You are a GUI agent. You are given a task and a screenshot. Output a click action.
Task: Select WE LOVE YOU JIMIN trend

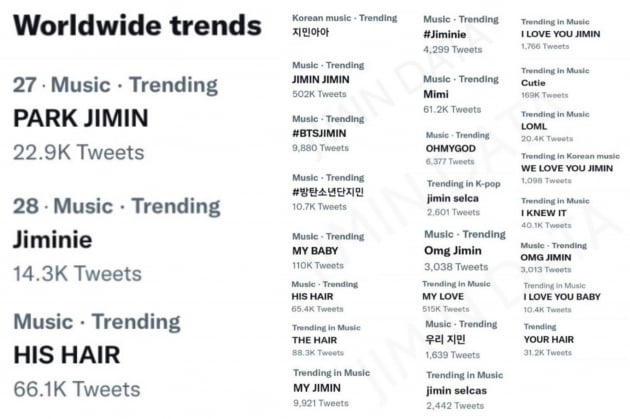click(x=567, y=168)
